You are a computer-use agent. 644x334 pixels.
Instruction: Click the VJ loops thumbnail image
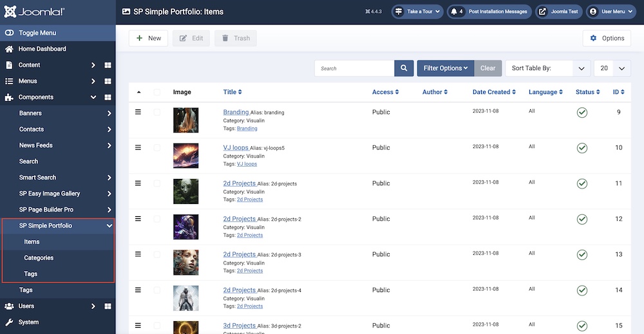185,155
